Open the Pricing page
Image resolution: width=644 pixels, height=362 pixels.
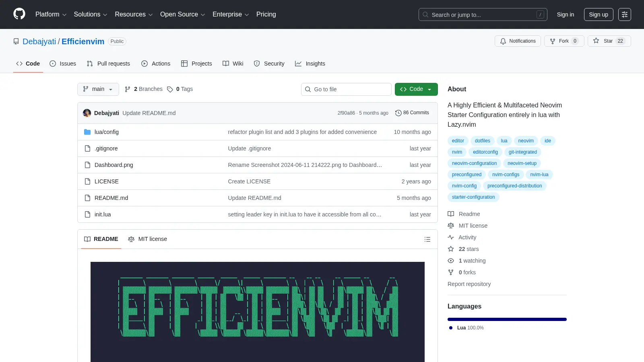266,14
